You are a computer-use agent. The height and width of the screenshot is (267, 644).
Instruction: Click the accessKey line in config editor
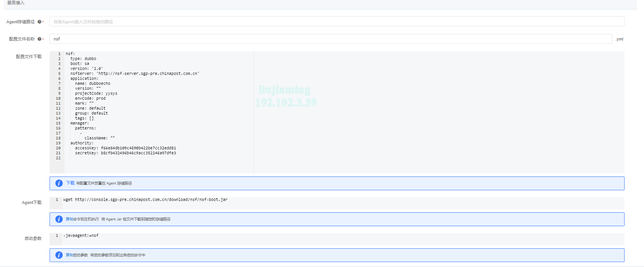click(125, 148)
